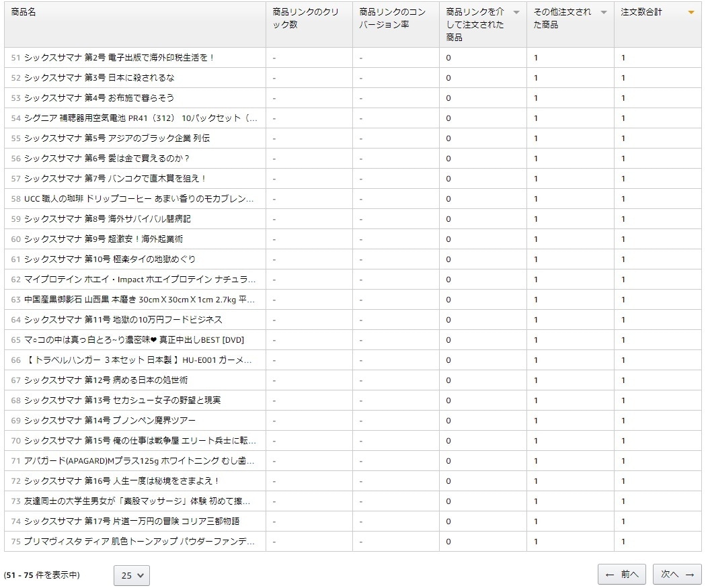Select row 72 シックスサマナ 第16号 人生一度は秘境をさまよえ！

pyautogui.click(x=352, y=481)
